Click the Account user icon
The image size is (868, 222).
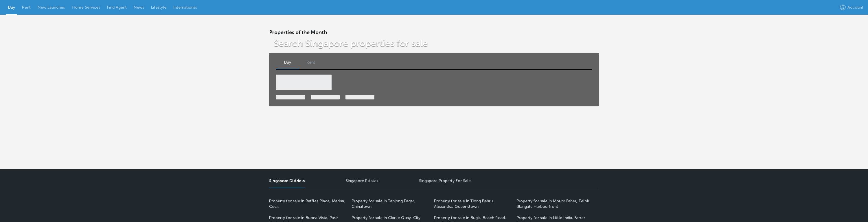point(842,8)
